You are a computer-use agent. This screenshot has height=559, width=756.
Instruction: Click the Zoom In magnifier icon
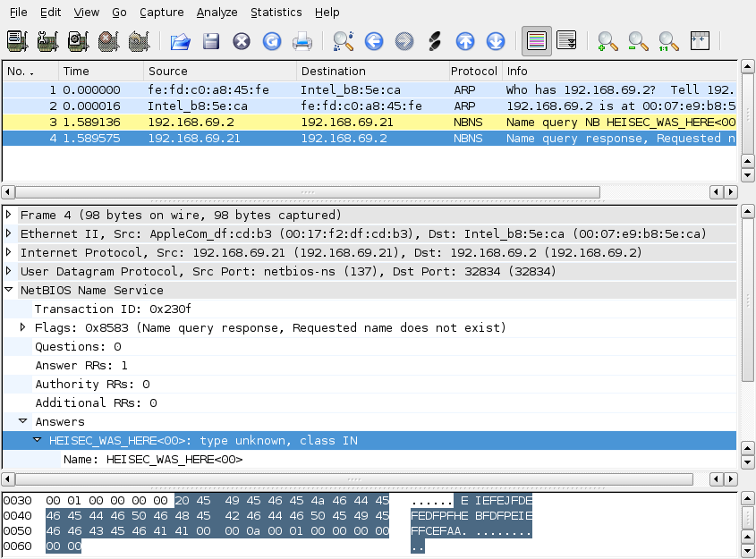[x=608, y=41]
